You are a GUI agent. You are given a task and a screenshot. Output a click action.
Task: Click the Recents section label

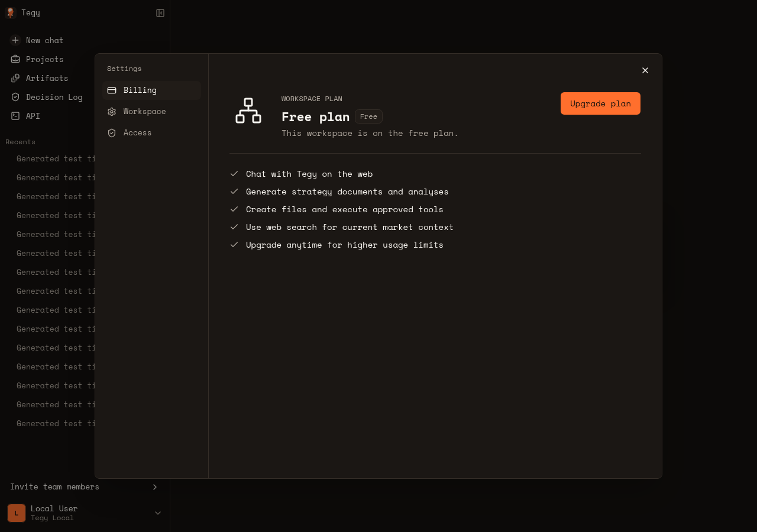(x=20, y=142)
